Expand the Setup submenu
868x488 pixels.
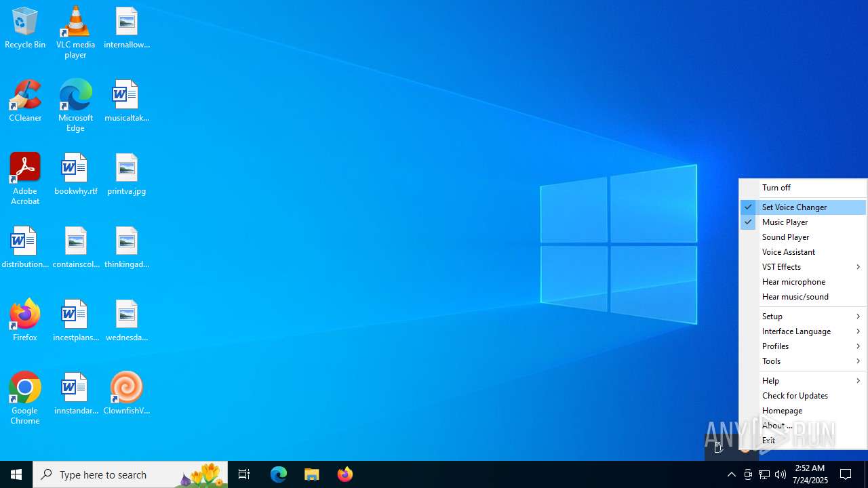pos(803,317)
